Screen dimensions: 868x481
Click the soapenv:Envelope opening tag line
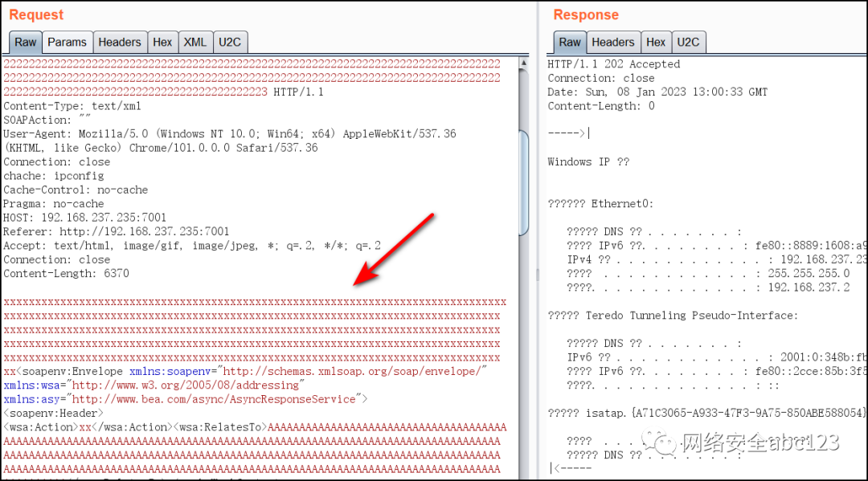coord(244,372)
